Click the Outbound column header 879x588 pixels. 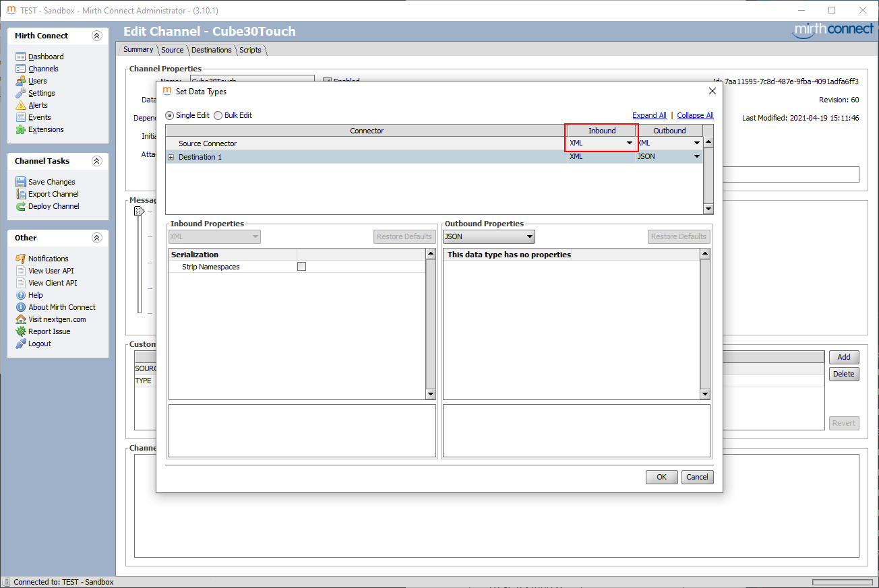click(669, 131)
